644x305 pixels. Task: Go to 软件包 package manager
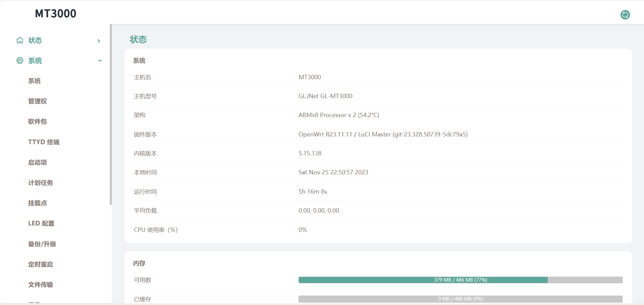(x=37, y=122)
